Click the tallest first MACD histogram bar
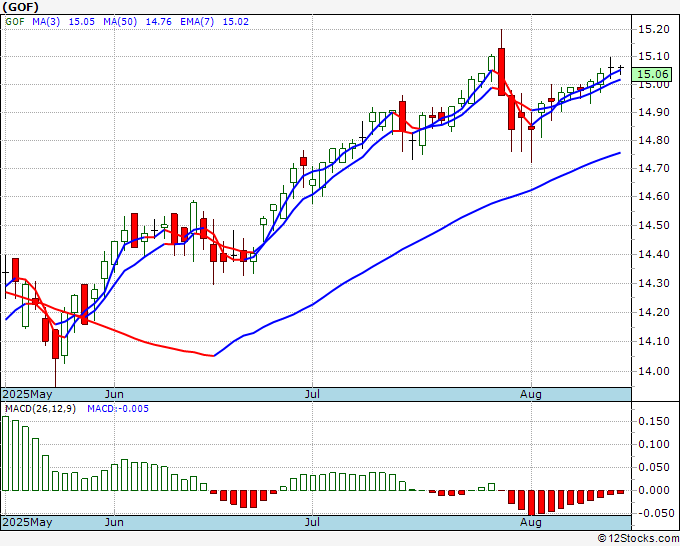This screenshot has height=546, width=680. pos(6,453)
